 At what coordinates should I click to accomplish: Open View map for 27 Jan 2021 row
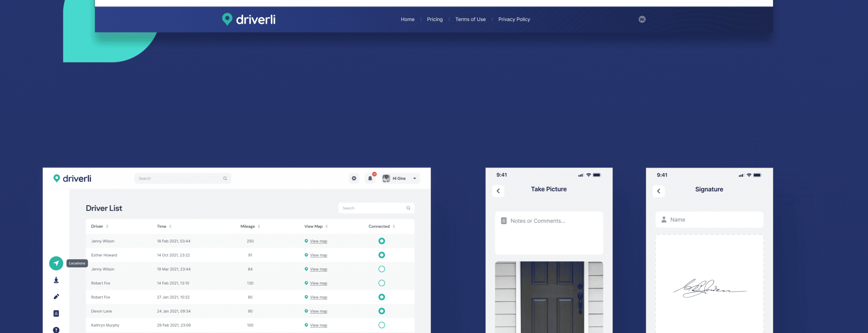(318, 297)
